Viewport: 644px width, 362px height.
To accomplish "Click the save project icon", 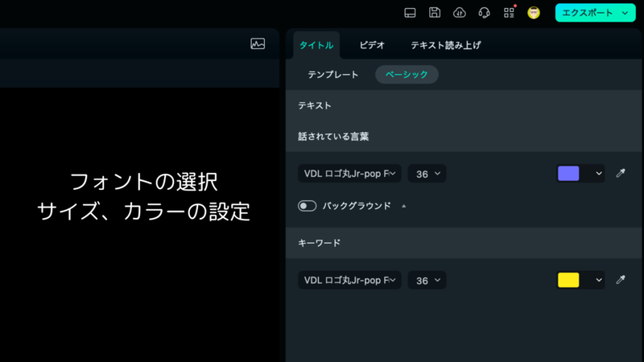I will click(435, 13).
